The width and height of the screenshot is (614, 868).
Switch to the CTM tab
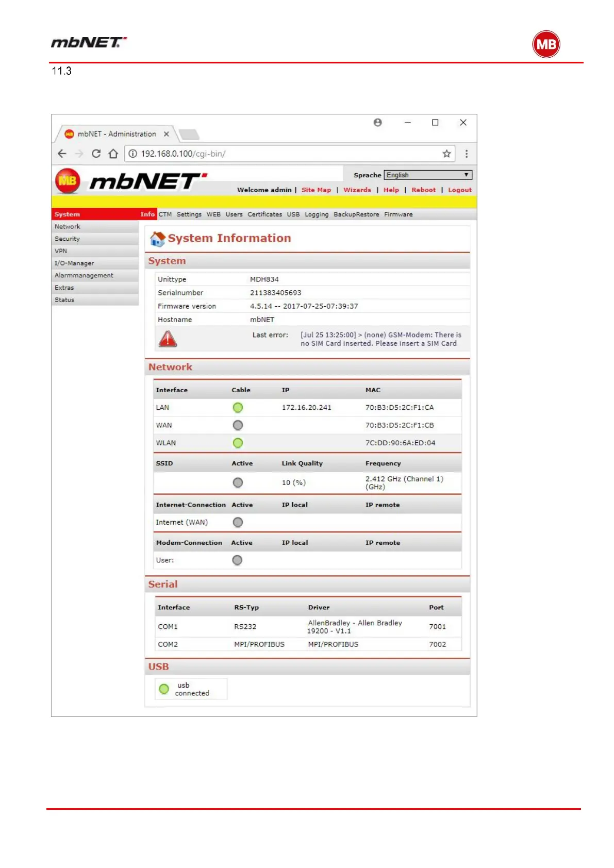click(x=165, y=214)
